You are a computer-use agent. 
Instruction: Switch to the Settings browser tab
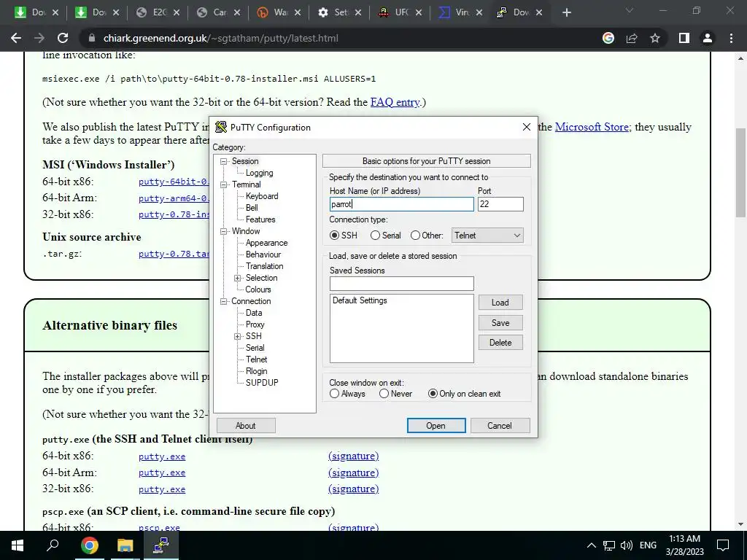(x=338, y=12)
